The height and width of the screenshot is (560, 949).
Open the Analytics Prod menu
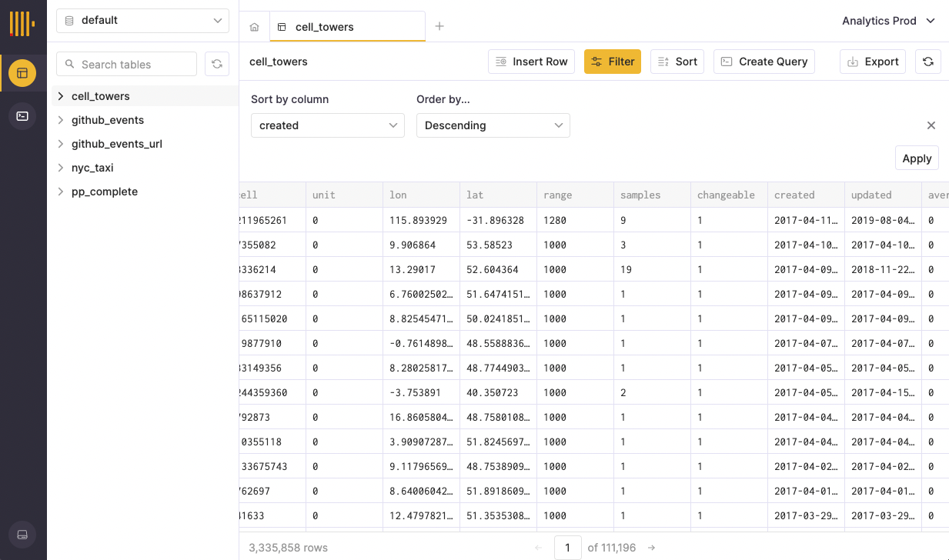click(888, 21)
